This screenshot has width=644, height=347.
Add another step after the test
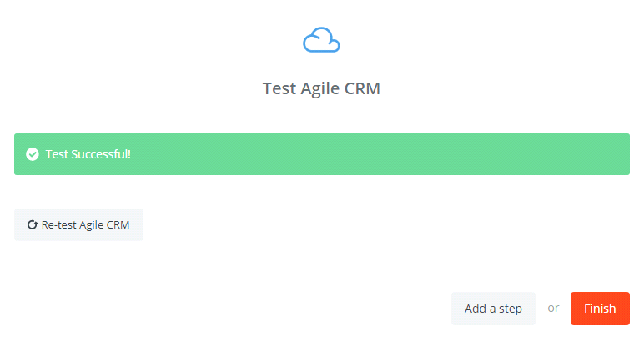493,309
